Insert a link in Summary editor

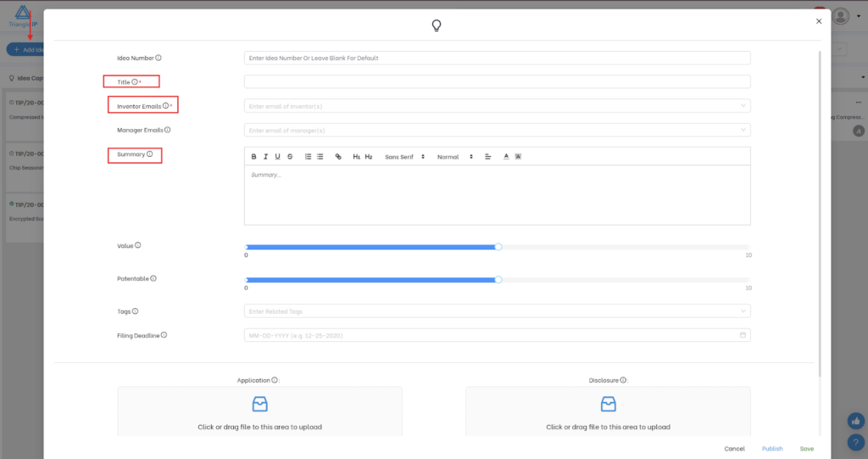pyautogui.click(x=338, y=157)
